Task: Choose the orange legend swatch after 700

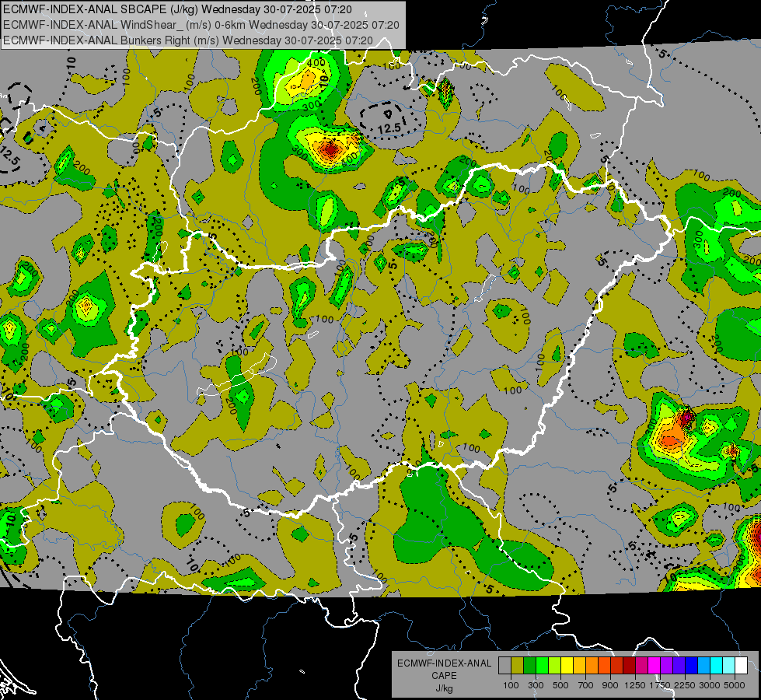Action: (592, 666)
